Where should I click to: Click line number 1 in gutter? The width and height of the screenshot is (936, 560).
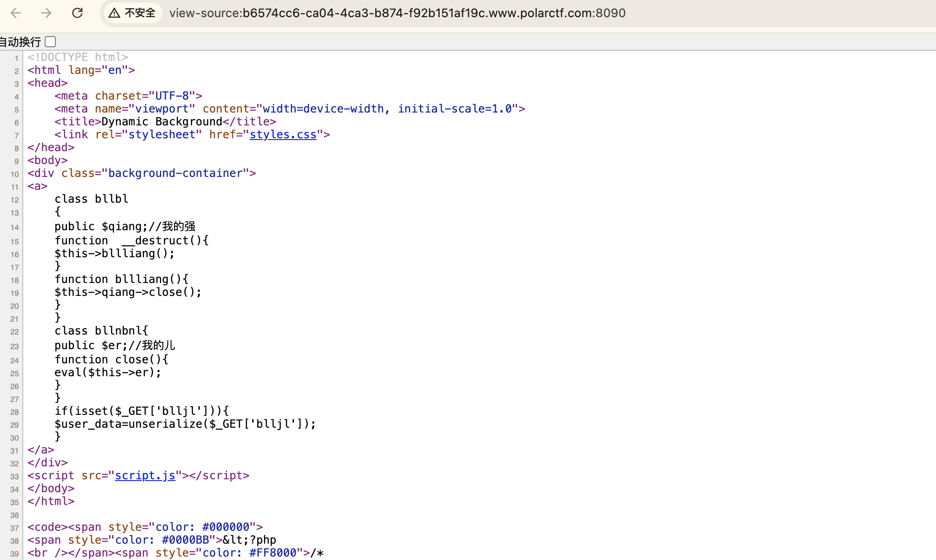tap(16, 58)
